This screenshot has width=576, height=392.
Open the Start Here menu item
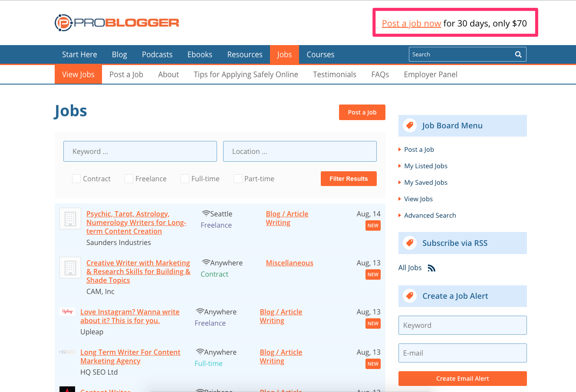pos(79,55)
